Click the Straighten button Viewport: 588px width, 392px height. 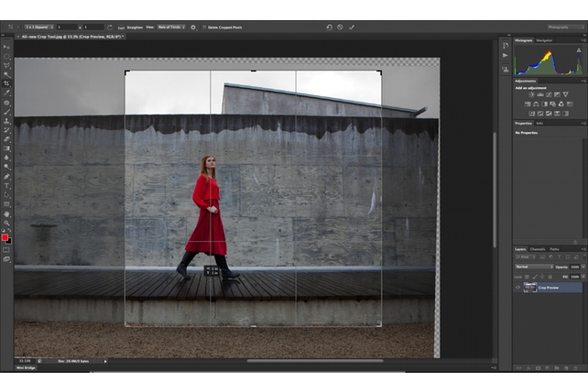(130, 27)
